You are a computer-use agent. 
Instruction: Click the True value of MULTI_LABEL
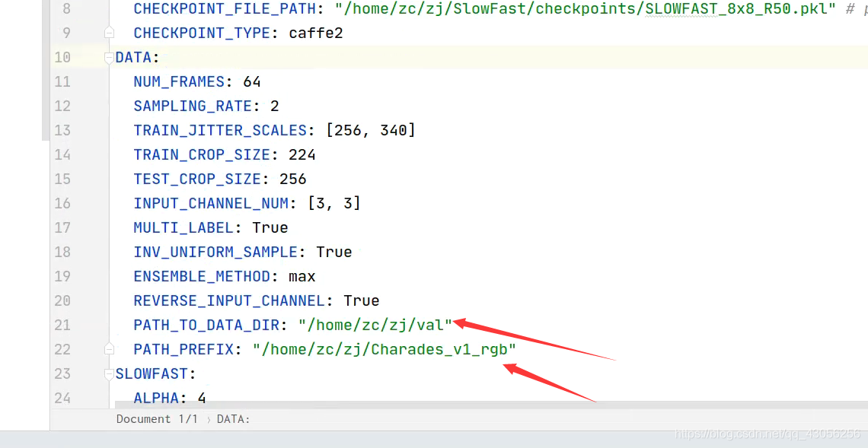[270, 228]
